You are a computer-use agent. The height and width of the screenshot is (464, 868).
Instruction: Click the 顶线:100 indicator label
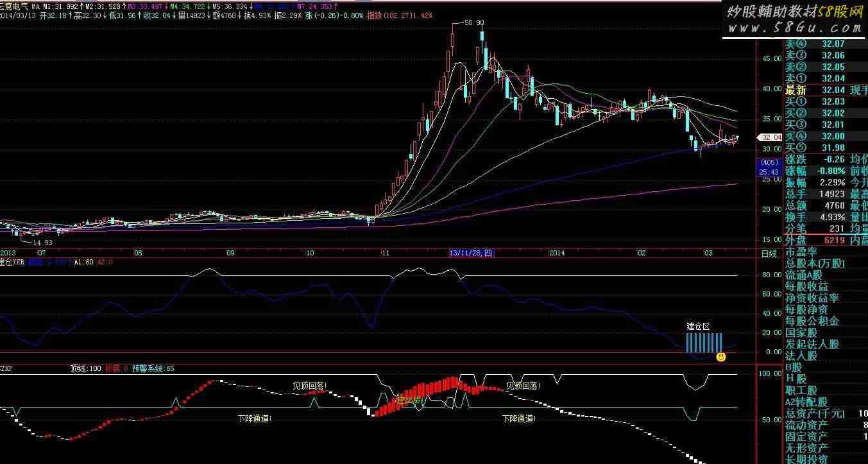[x=86, y=369]
